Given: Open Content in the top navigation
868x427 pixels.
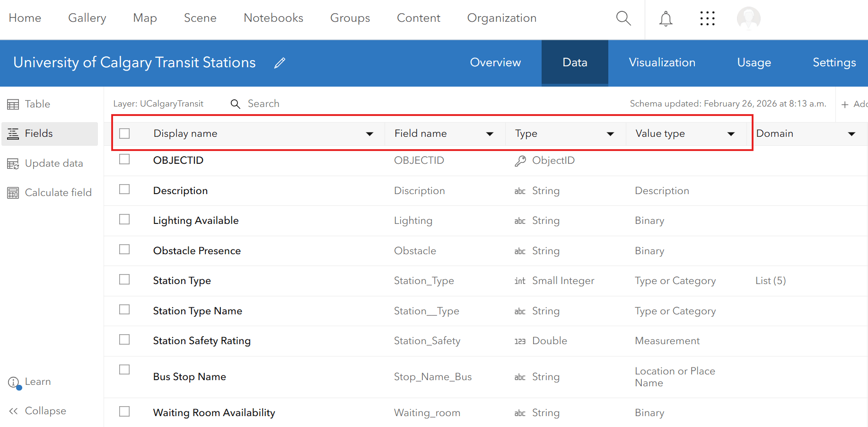Looking at the screenshot, I should 419,18.
